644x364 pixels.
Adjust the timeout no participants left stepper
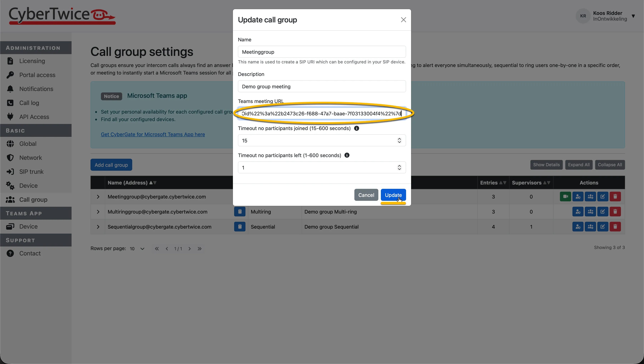coord(399,167)
